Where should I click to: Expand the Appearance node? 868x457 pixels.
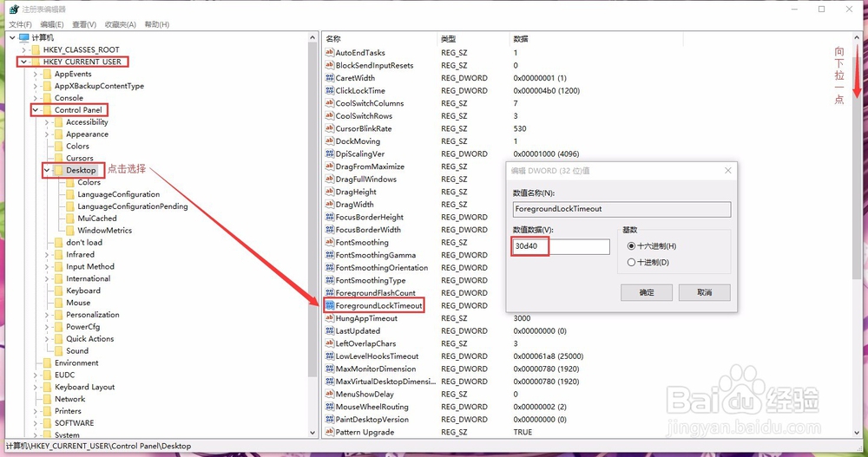(47, 134)
